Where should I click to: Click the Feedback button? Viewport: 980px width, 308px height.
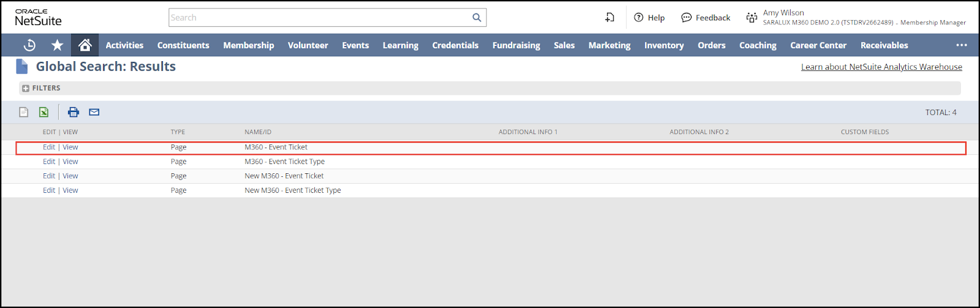point(706,18)
